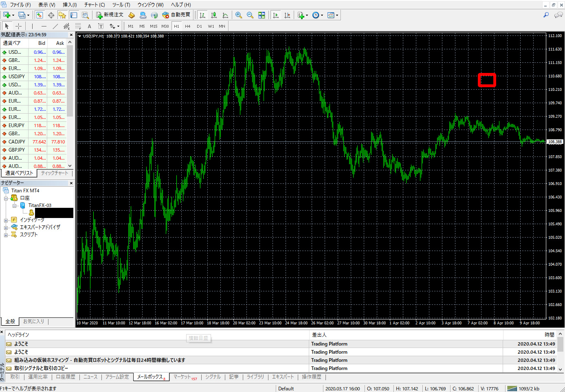Screen dimensions: 565x392
Task: Select the horizontal line drawing tool
Action: 44,26
